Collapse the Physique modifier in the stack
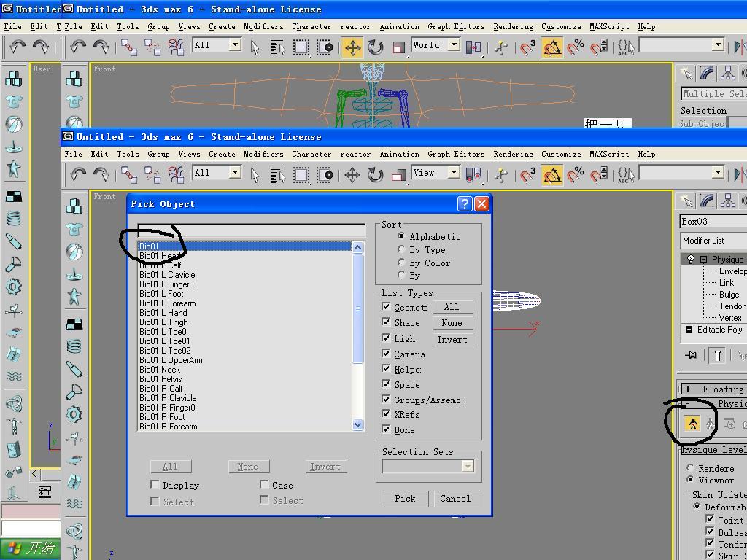 (704, 260)
